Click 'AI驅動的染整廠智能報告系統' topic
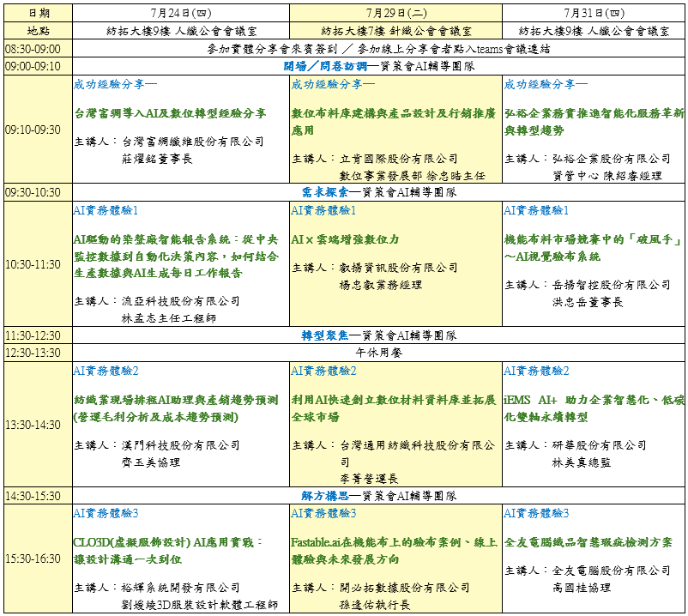The width and height of the screenshot is (688, 616). point(151,239)
